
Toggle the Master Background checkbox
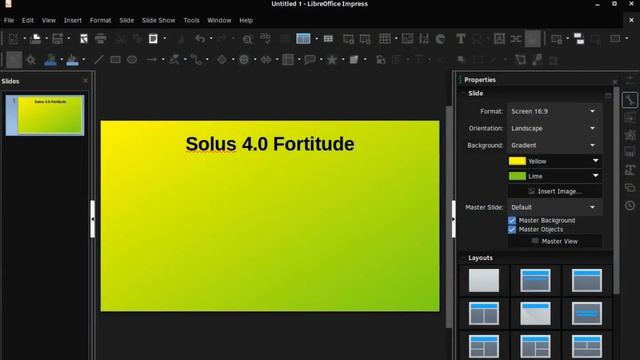tap(512, 220)
